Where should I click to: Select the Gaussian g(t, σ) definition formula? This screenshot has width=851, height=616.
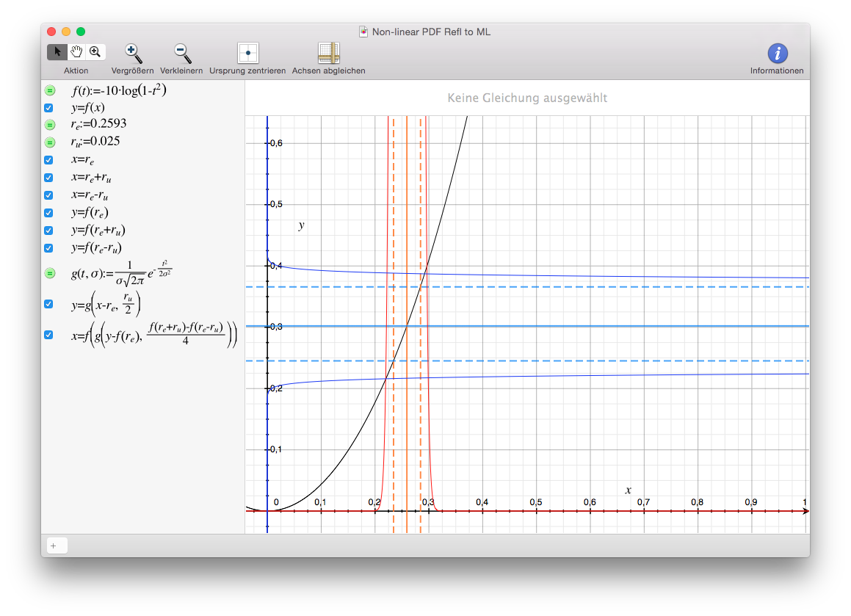click(x=122, y=273)
